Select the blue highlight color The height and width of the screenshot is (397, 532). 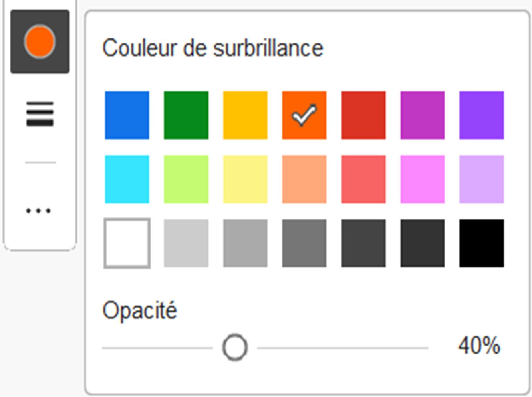point(127,114)
